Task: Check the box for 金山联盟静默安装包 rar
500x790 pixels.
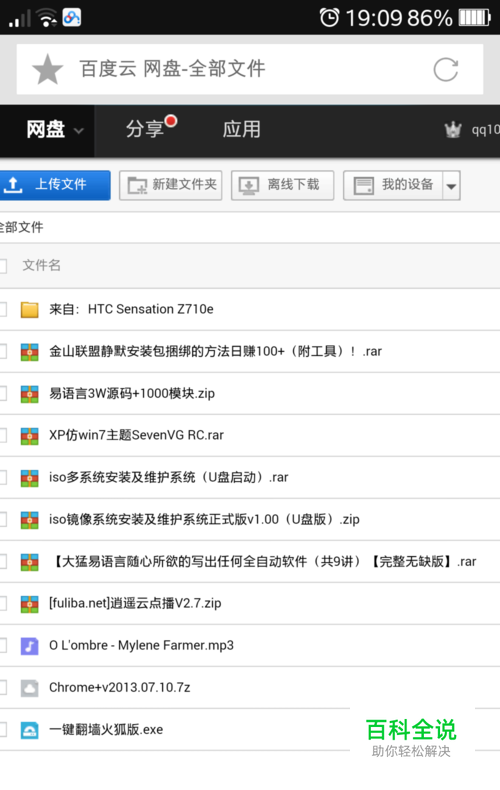Action: pyautogui.click(x=3, y=351)
